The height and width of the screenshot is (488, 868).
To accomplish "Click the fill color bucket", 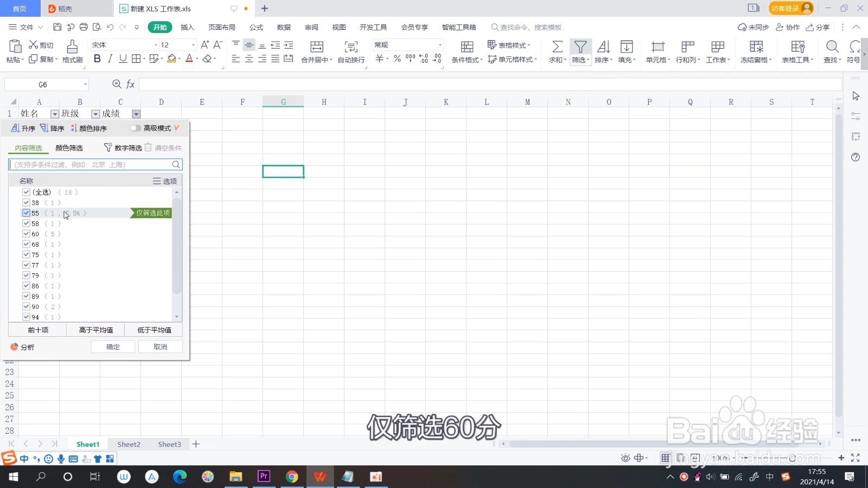I will click(171, 59).
